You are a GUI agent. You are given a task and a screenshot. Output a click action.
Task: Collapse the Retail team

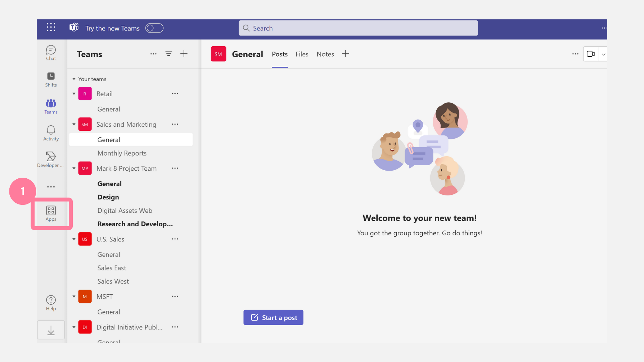pos(74,94)
